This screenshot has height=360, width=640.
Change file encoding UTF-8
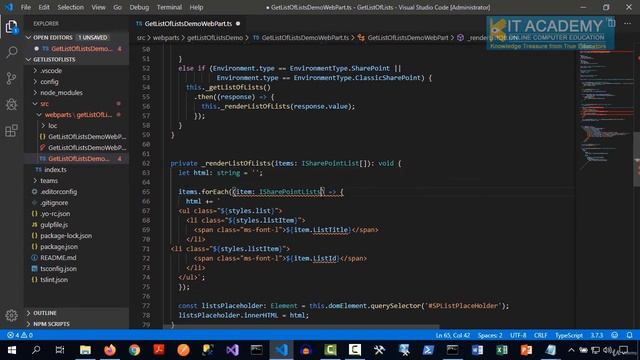coord(518,335)
